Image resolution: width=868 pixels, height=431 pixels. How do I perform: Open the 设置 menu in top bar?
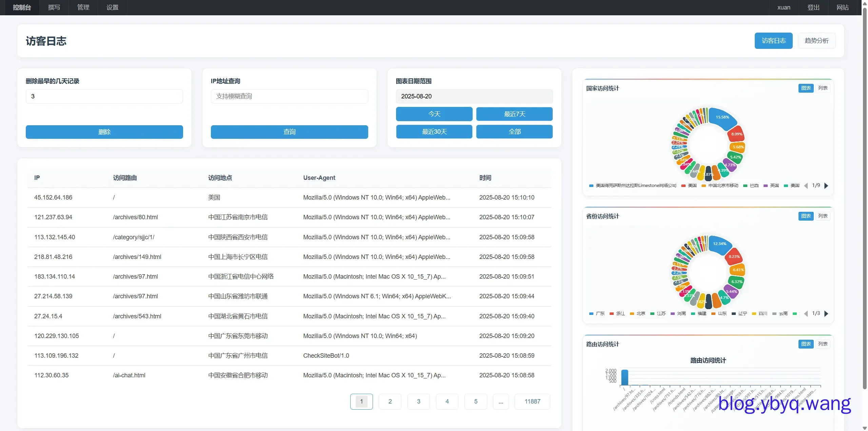click(112, 7)
